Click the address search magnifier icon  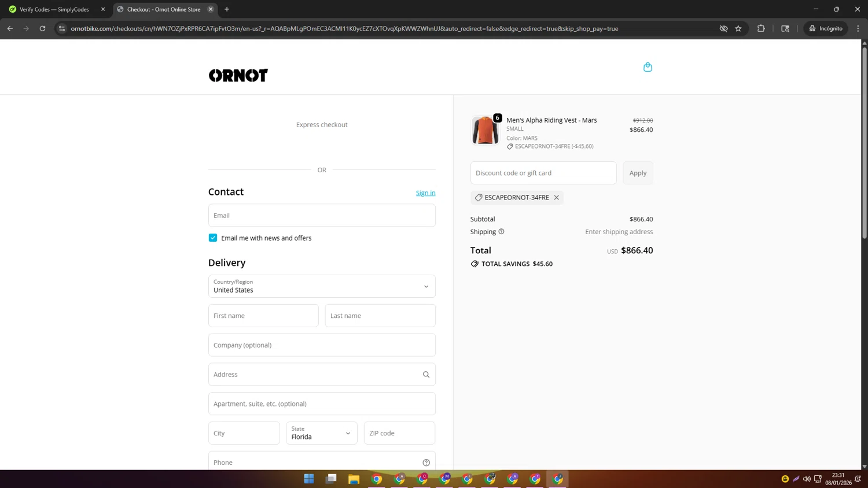[x=426, y=375]
